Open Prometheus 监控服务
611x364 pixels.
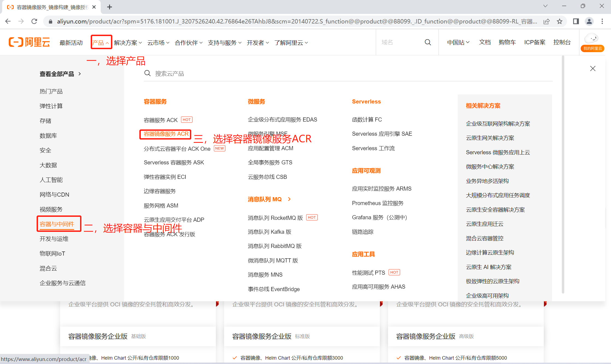(x=378, y=203)
